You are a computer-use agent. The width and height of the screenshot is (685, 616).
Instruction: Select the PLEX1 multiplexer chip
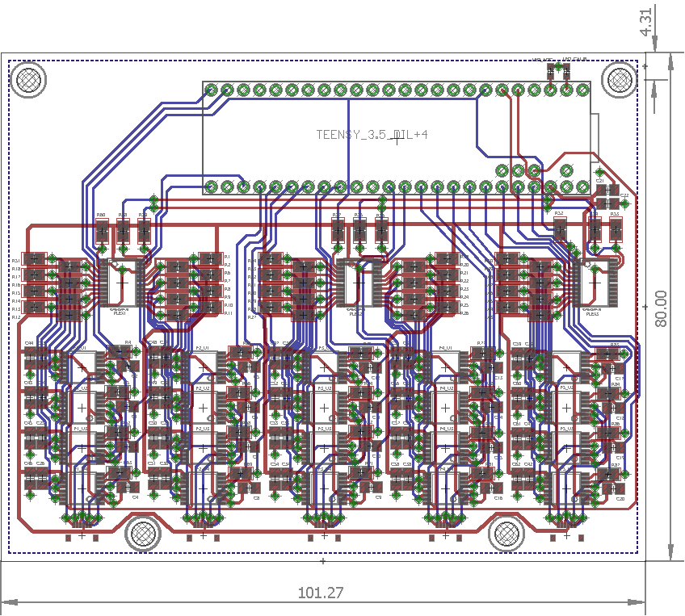(x=120, y=283)
